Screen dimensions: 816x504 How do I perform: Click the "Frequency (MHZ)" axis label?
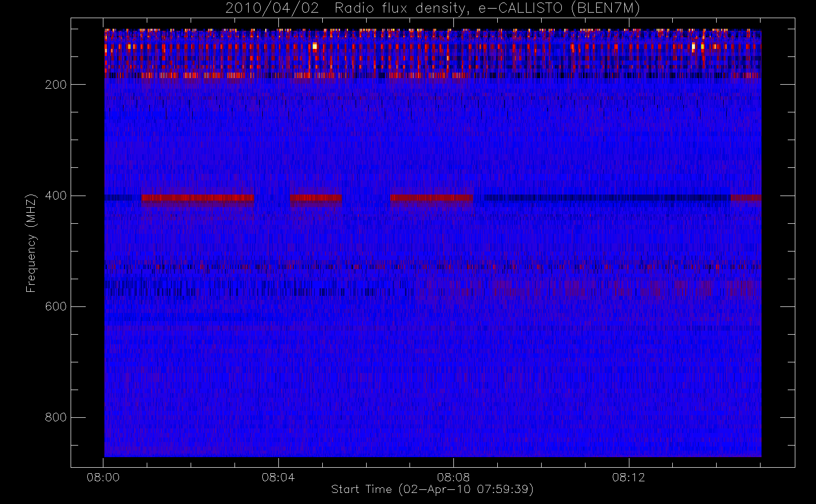point(31,243)
